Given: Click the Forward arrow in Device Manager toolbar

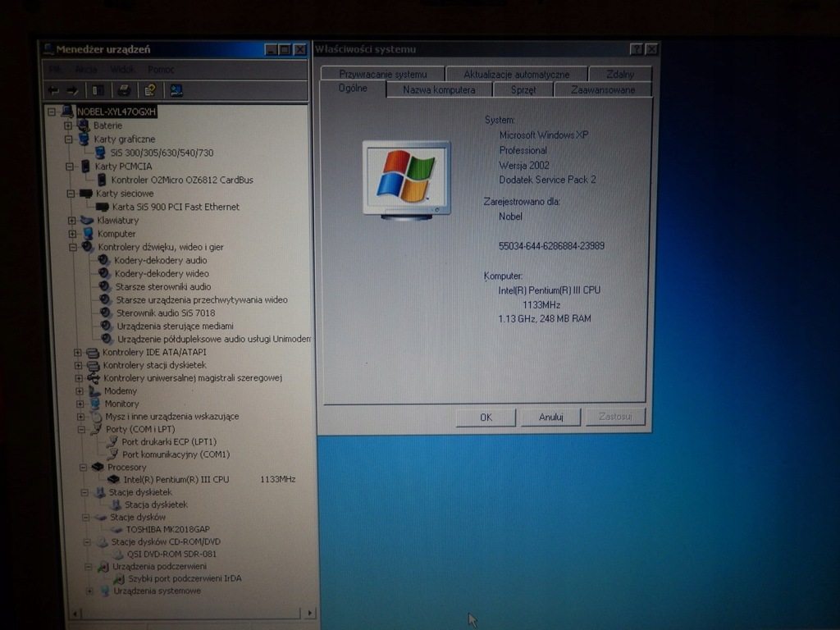Looking at the screenshot, I should (x=72, y=90).
